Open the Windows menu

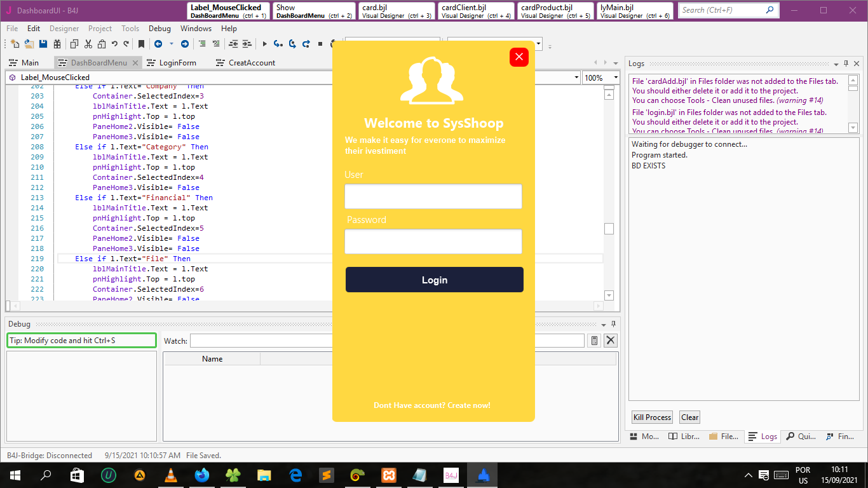pos(196,29)
